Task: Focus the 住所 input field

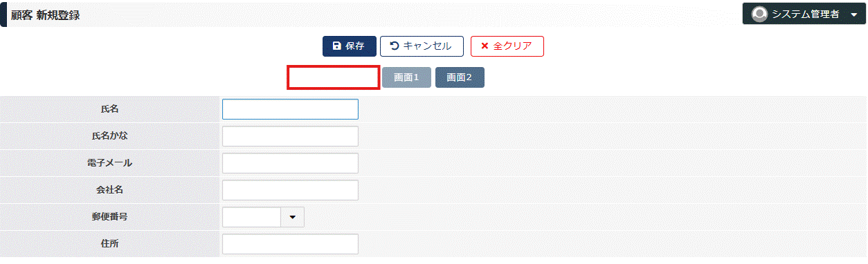Action: pyautogui.click(x=290, y=244)
